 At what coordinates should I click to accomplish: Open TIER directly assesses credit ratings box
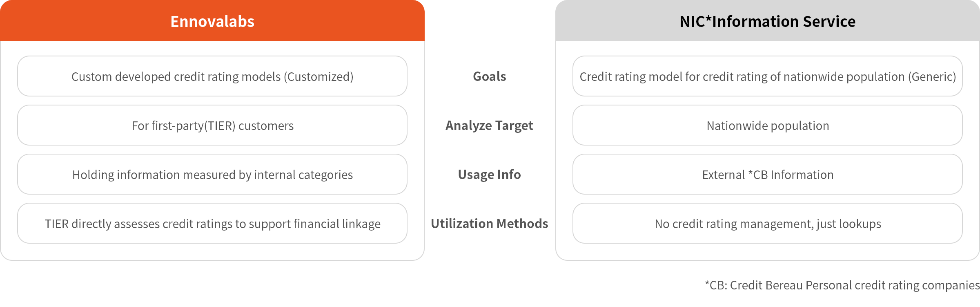click(x=212, y=224)
